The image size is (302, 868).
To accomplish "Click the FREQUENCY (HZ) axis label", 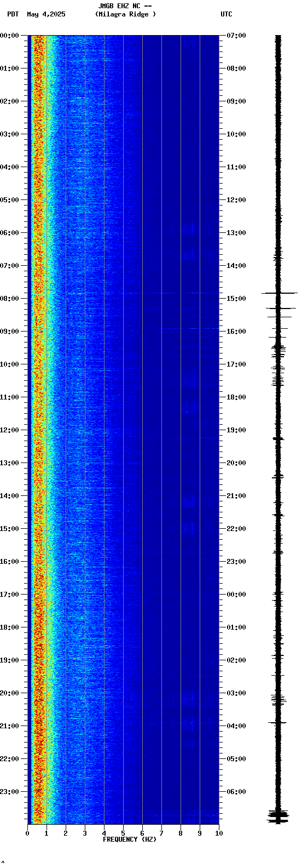I will pos(130,840).
